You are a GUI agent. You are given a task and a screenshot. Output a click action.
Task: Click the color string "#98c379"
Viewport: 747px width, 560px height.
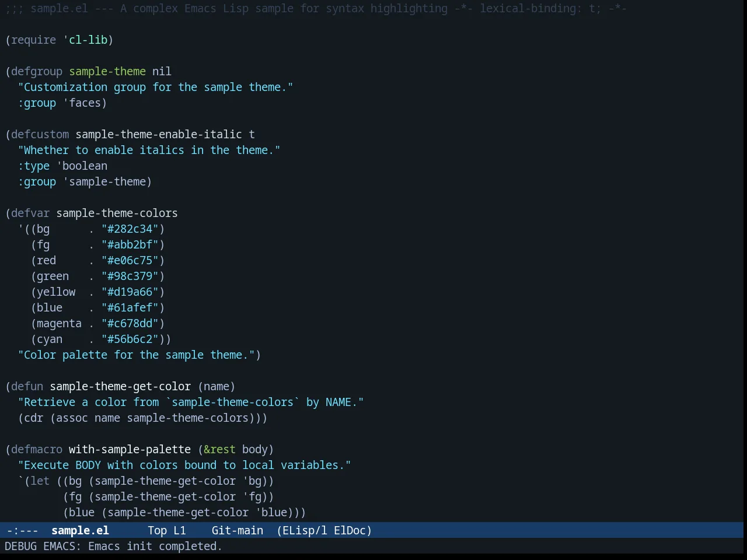(x=130, y=276)
